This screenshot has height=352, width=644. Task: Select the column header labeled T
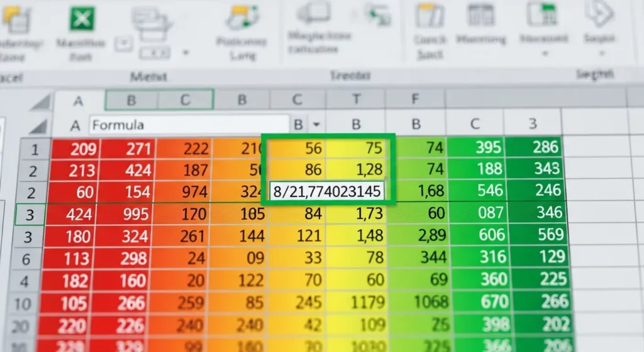356,99
